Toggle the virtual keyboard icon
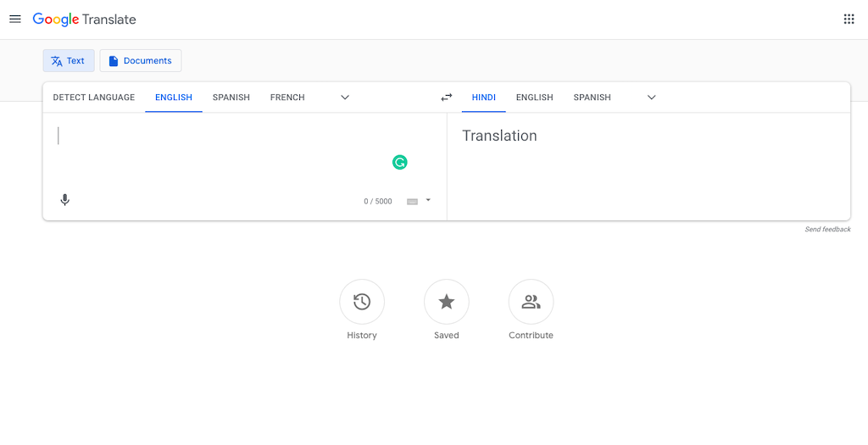The width and height of the screenshot is (868, 445). pyautogui.click(x=413, y=202)
